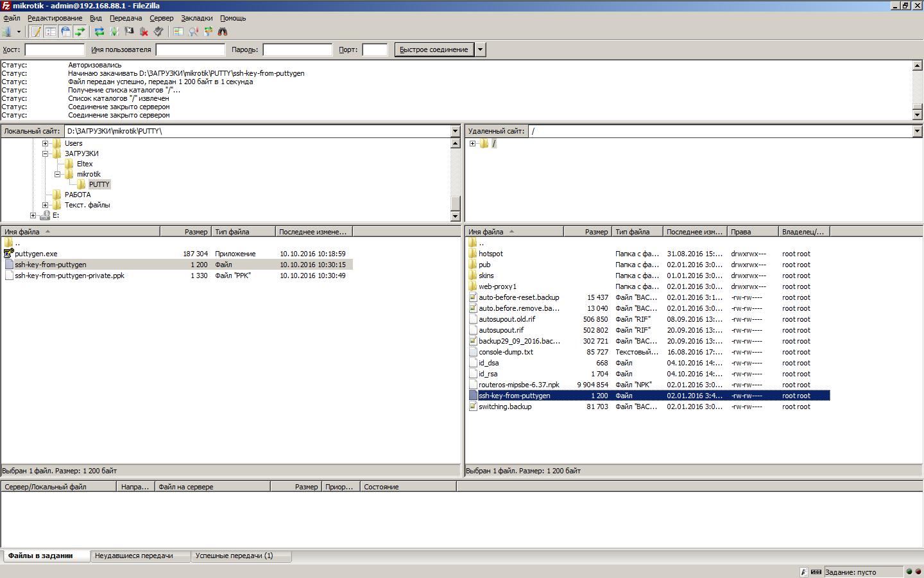Focus the Хост input field
Image resolution: width=924 pixels, height=578 pixels.
pos(55,49)
